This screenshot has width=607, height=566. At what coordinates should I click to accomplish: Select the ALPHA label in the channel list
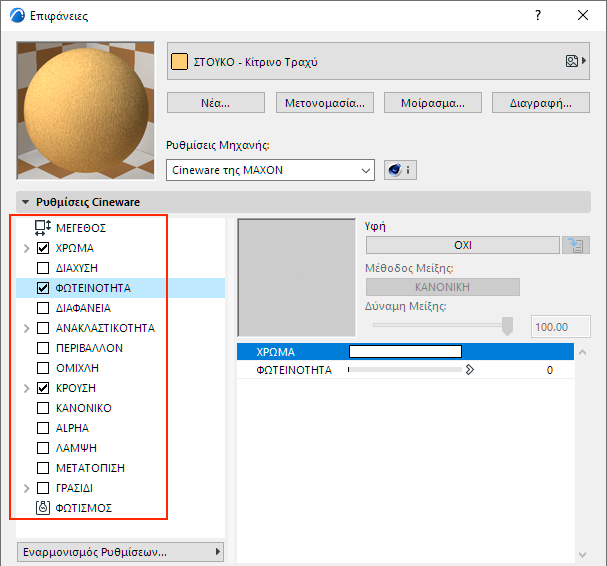(x=72, y=428)
